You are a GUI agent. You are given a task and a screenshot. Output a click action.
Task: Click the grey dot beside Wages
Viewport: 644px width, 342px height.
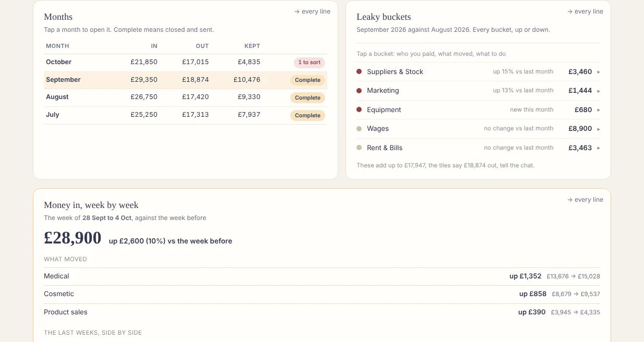pyautogui.click(x=359, y=128)
